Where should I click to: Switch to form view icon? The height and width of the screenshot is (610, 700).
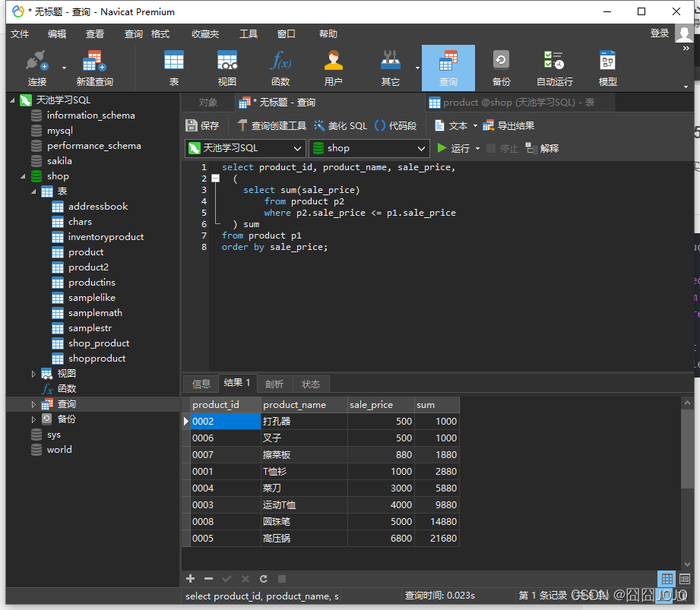(x=685, y=579)
